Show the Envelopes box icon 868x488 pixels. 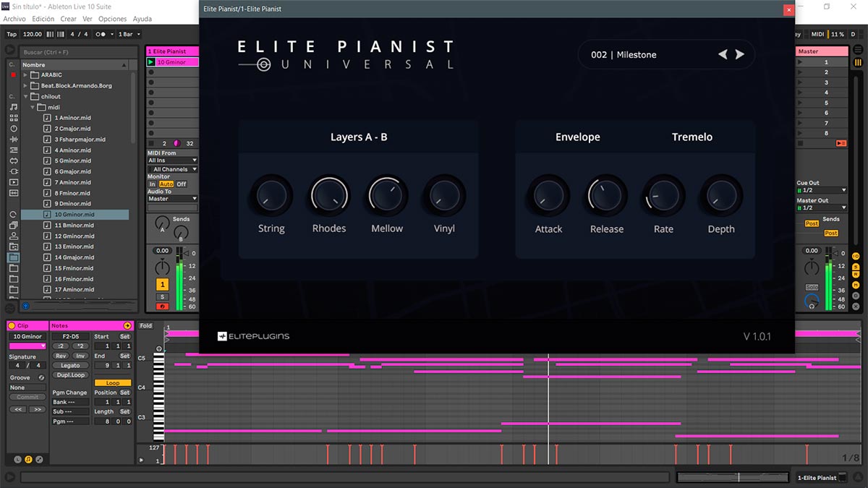[39, 459]
